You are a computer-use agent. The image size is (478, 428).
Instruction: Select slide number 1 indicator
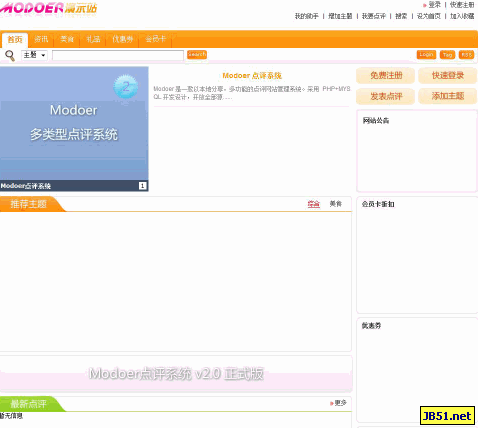142,186
